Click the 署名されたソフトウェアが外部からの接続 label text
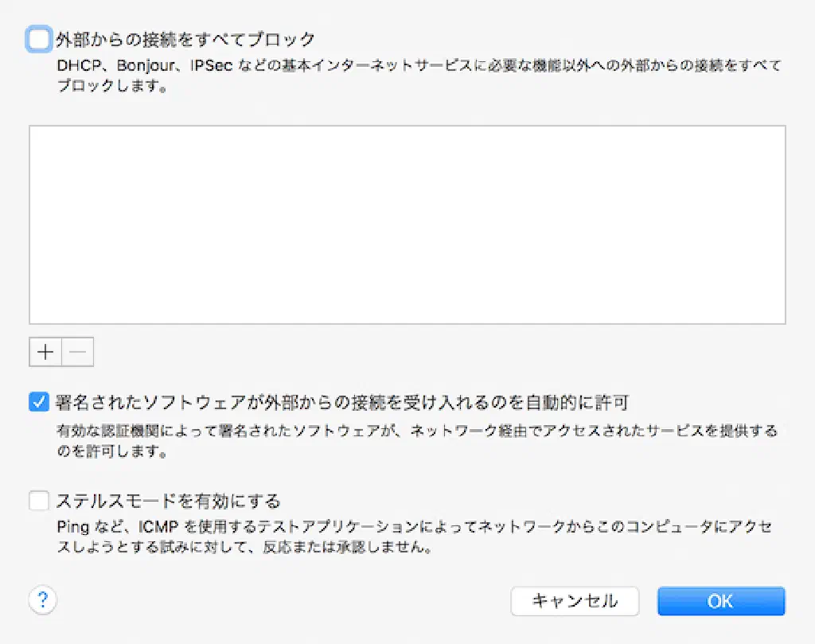 point(343,402)
